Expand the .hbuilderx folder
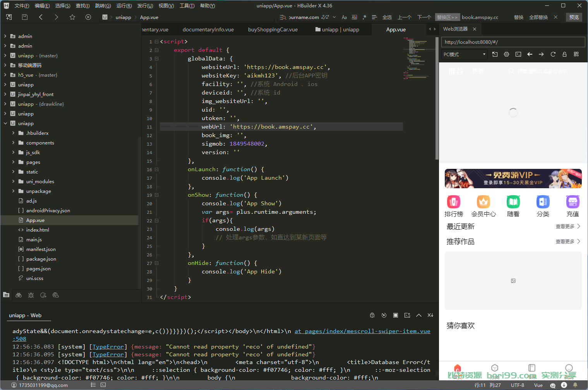The height and width of the screenshot is (390, 588). click(13, 133)
